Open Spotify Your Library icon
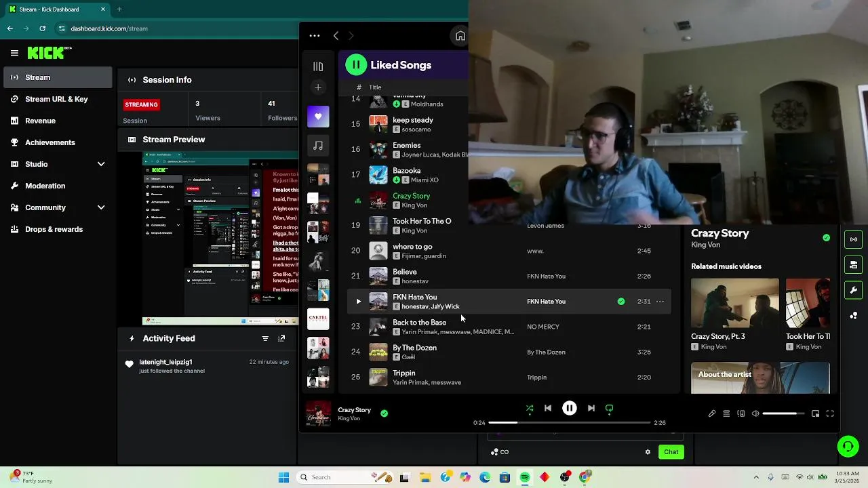Viewport: 868px width, 488px height. tap(318, 66)
